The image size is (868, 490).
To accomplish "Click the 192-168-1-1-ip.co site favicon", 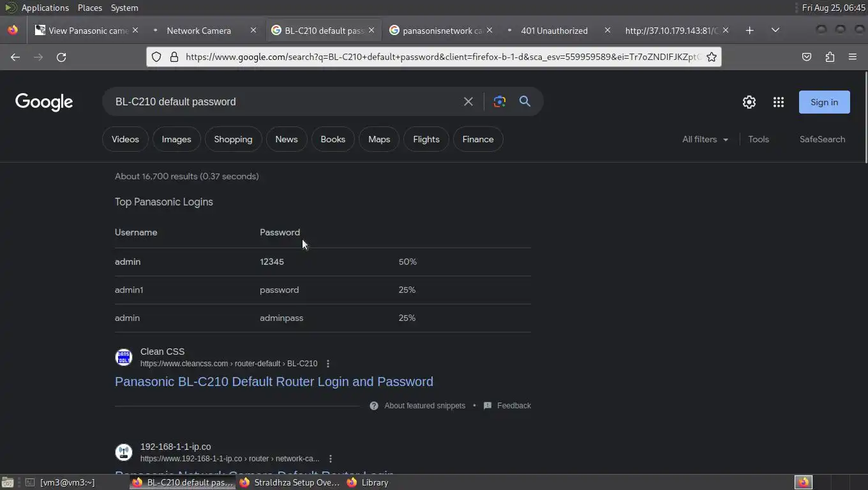I will pyautogui.click(x=124, y=452).
